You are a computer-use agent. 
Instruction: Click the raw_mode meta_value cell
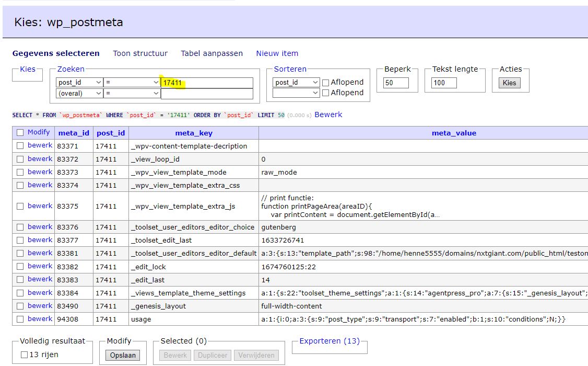click(424, 173)
